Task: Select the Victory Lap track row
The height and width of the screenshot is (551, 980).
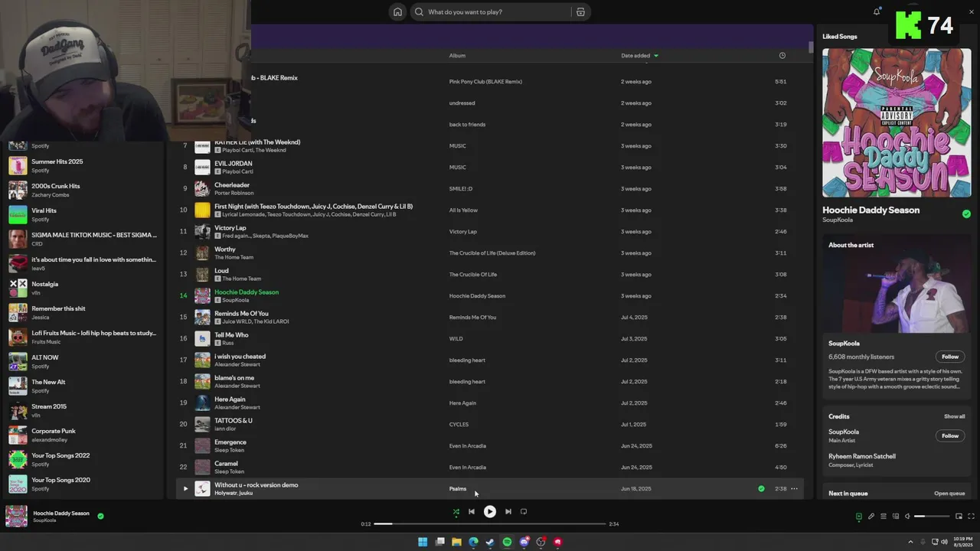Action: pos(490,231)
